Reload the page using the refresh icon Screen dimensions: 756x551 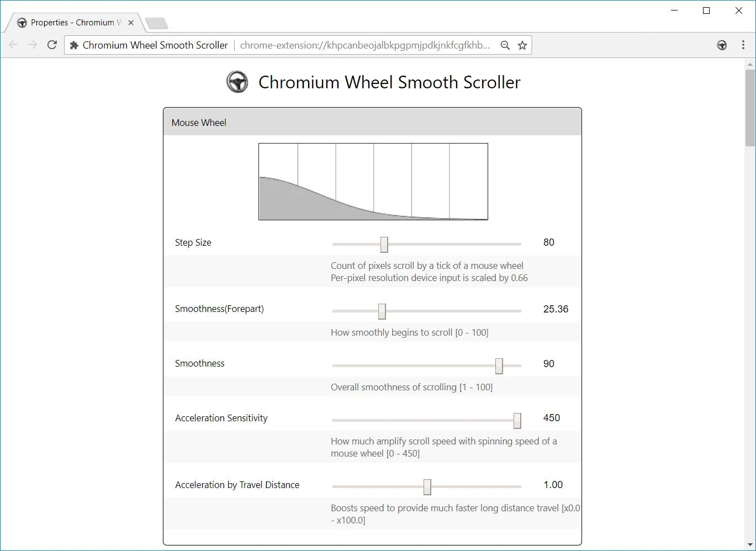pyautogui.click(x=52, y=45)
